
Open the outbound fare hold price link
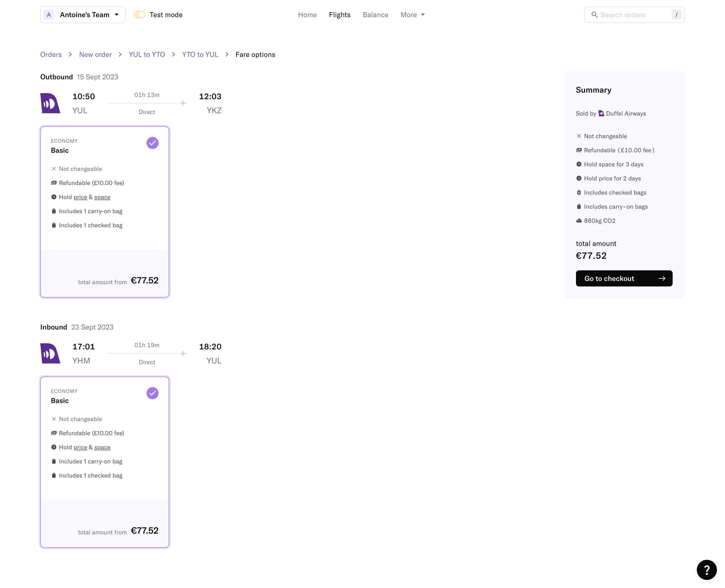tap(80, 197)
